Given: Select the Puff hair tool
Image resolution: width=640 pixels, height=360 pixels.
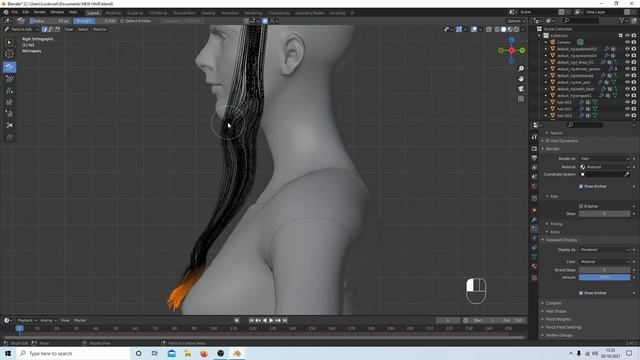Looking at the screenshot, I should click(9, 113).
